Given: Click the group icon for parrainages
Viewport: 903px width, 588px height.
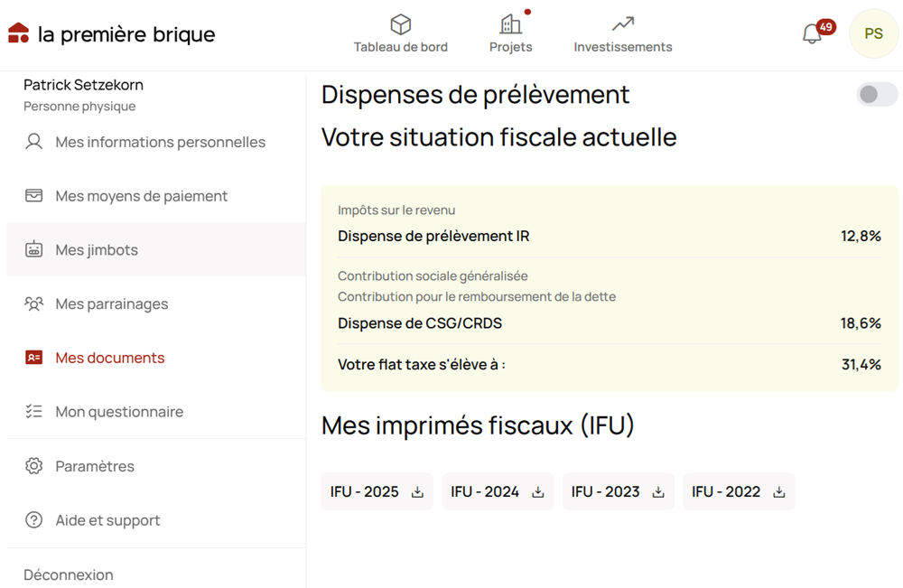Looking at the screenshot, I should tap(34, 303).
